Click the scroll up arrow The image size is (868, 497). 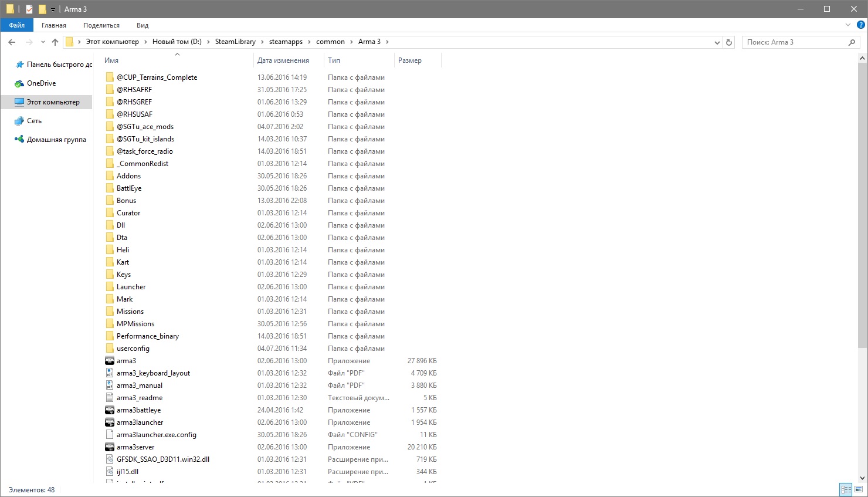862,58
